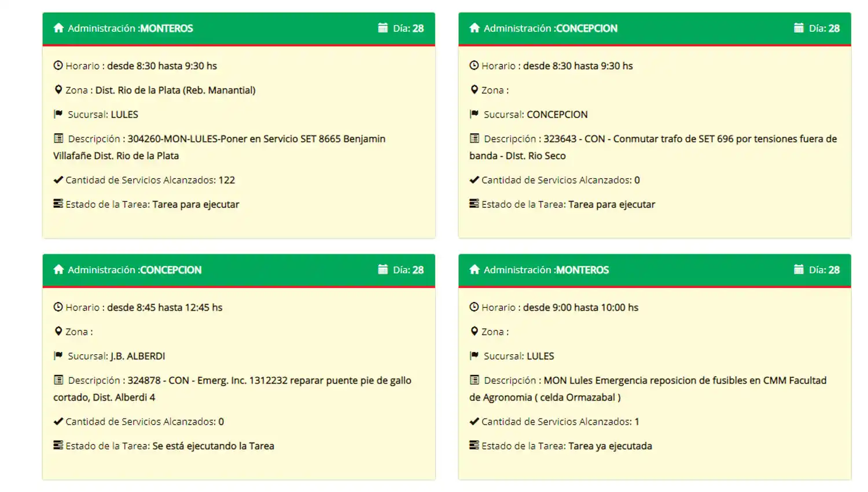Image resolution: width=868 pixels, height=492 pixels.
Task: Click the checkmark beside Cantidad de Servicios Alcanzados: 1
Action: pyautogui.click(x=474, y=421)
